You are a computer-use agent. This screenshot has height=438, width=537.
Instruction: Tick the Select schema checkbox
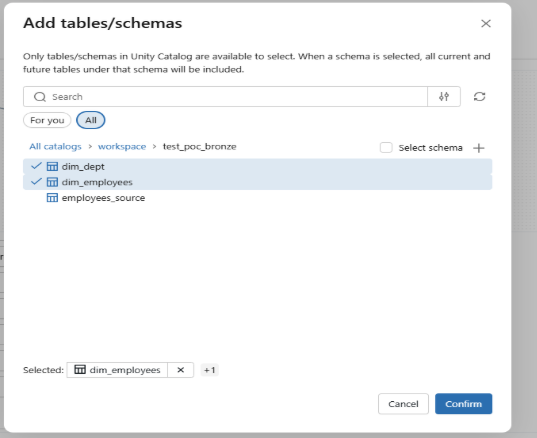(386, 148)
